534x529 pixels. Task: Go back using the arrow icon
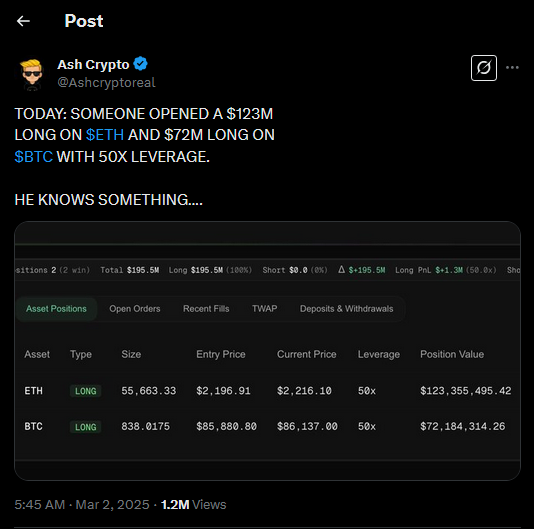[23, 21]
